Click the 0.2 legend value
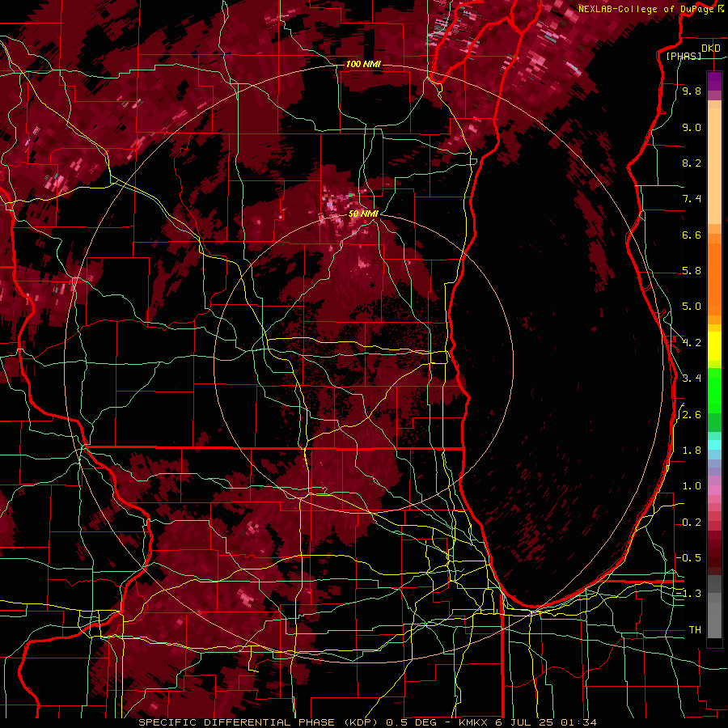The height and width of the screenshot is (728, 728). coord(692,523)
